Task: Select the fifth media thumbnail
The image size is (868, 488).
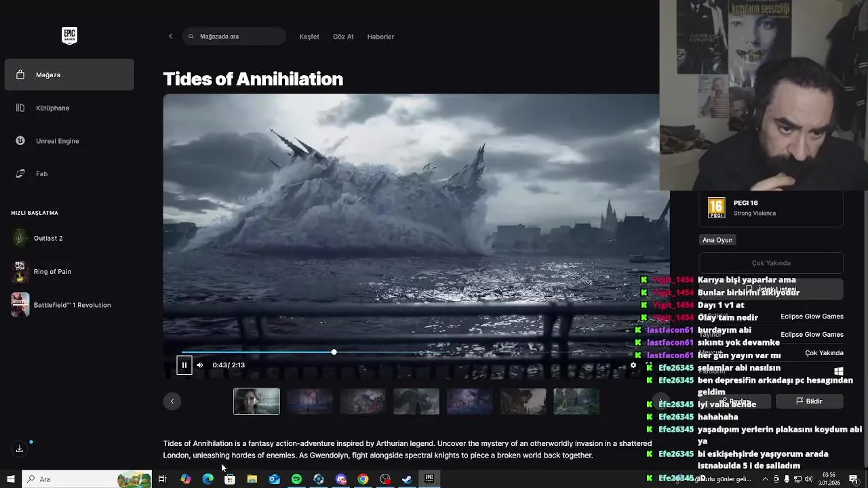Action: coord(470,401)
